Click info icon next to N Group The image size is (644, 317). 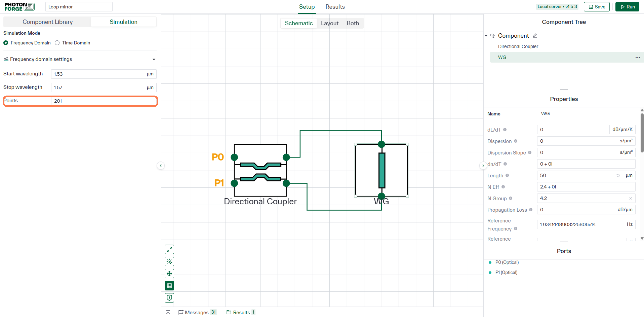[x=511, y=198]
